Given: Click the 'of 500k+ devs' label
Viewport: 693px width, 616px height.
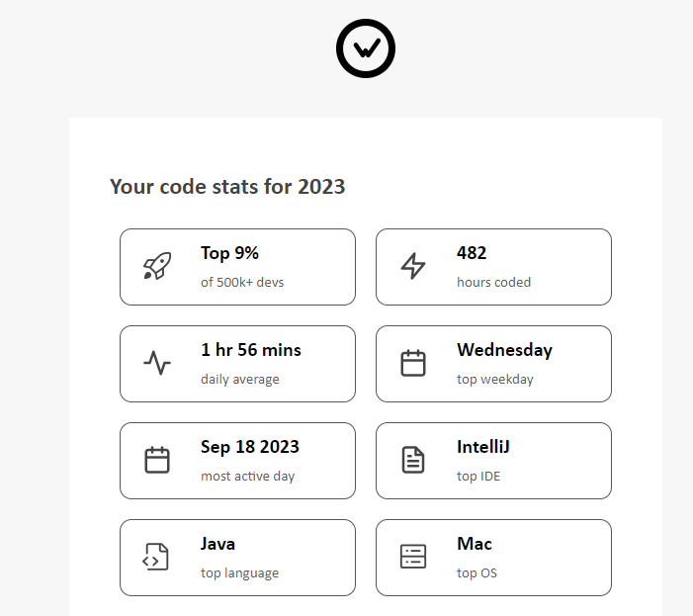Looking at the screenshot, I should [242, 282].
